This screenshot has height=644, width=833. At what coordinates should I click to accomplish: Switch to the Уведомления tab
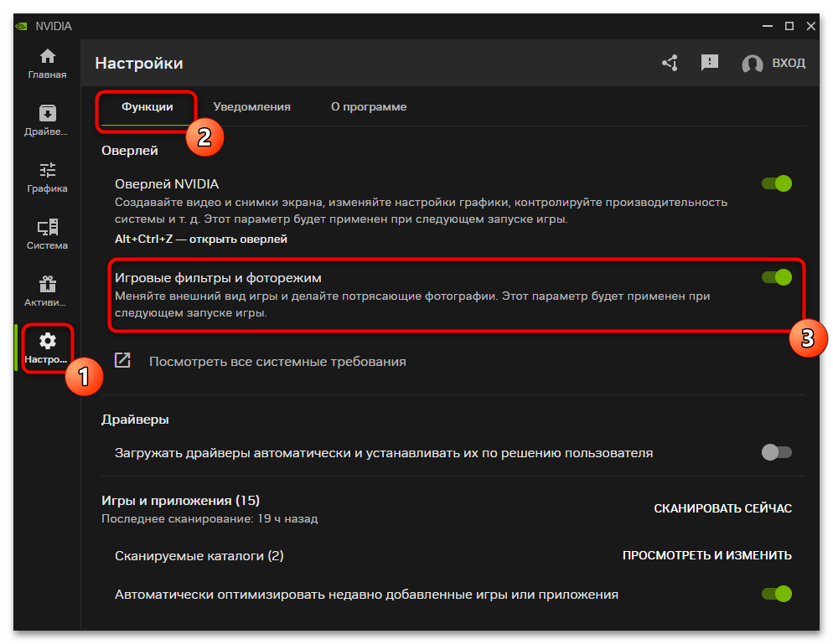tap(251, 106)
